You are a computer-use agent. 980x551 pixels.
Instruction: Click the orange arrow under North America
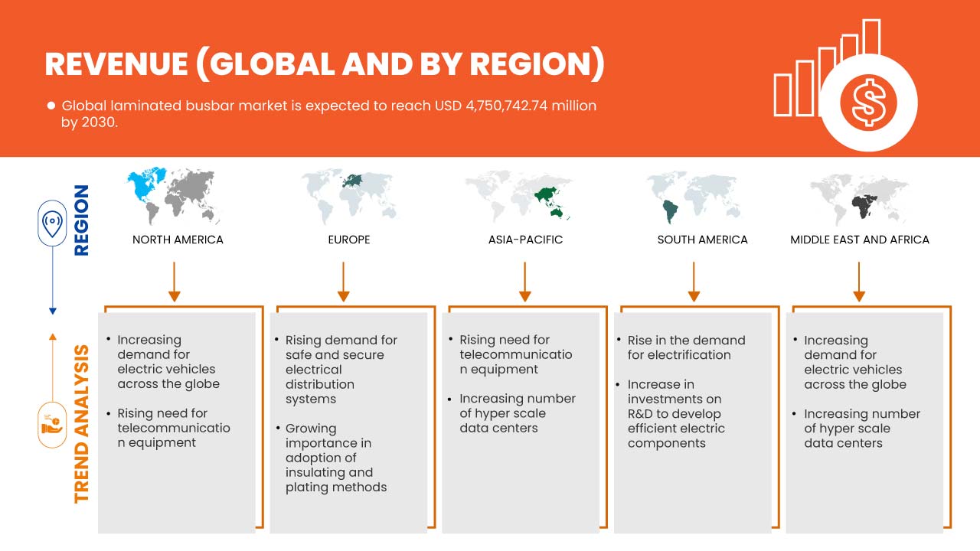[x=175, y=282]
